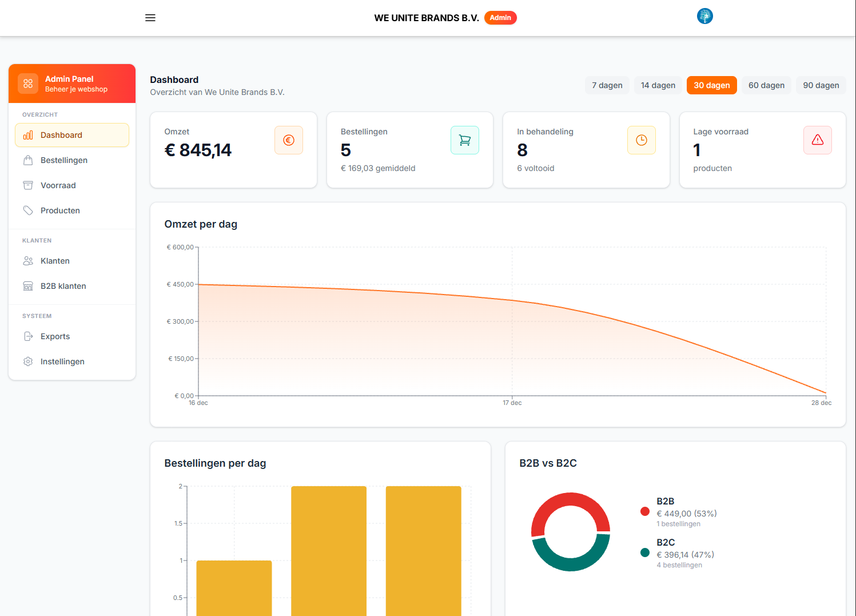856x616 pixels.
Task: Open Producten using the tag icon
Action: pos(27,210)
